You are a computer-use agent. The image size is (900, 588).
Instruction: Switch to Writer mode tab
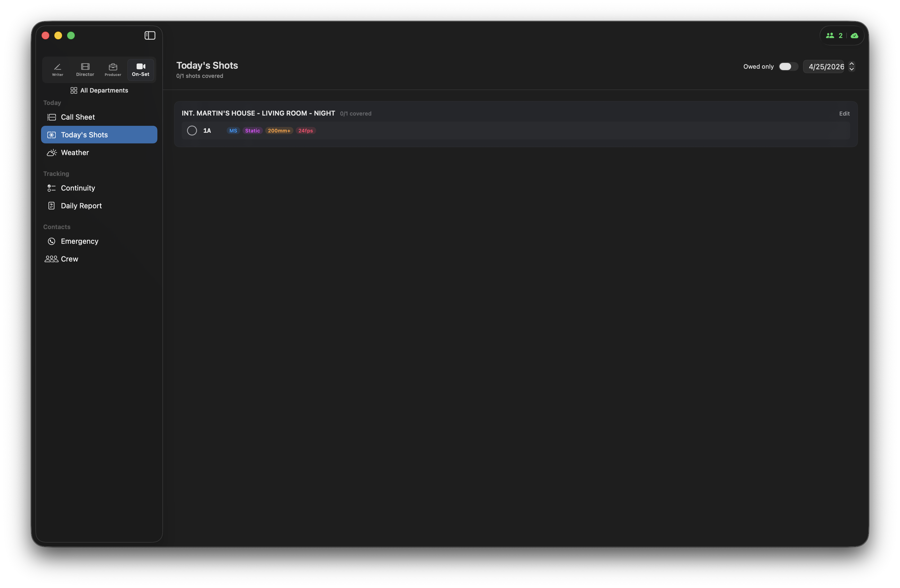[x=57, y=70]
